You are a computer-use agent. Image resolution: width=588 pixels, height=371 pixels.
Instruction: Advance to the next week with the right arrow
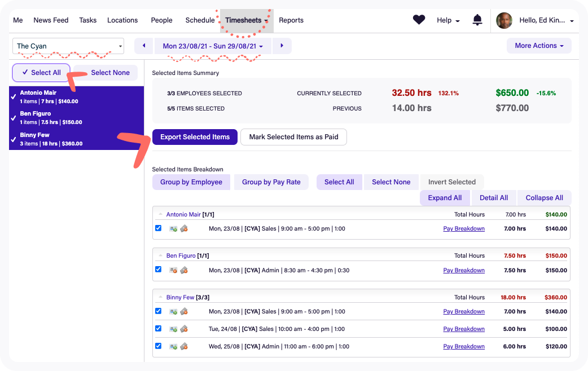[282, 46]
